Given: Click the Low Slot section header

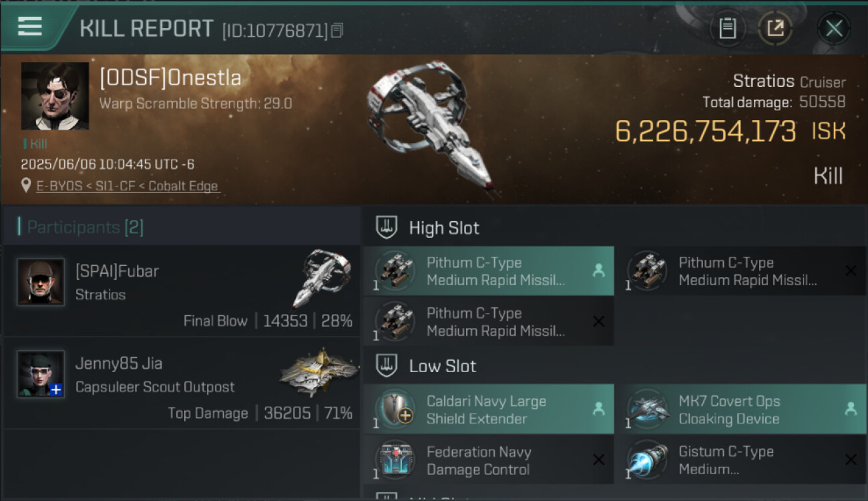Looking at the screenshot, I should point(443,366).
